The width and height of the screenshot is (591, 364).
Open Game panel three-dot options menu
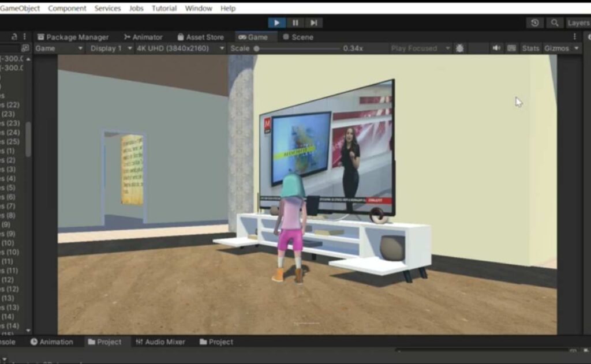[x=574, y=36]
